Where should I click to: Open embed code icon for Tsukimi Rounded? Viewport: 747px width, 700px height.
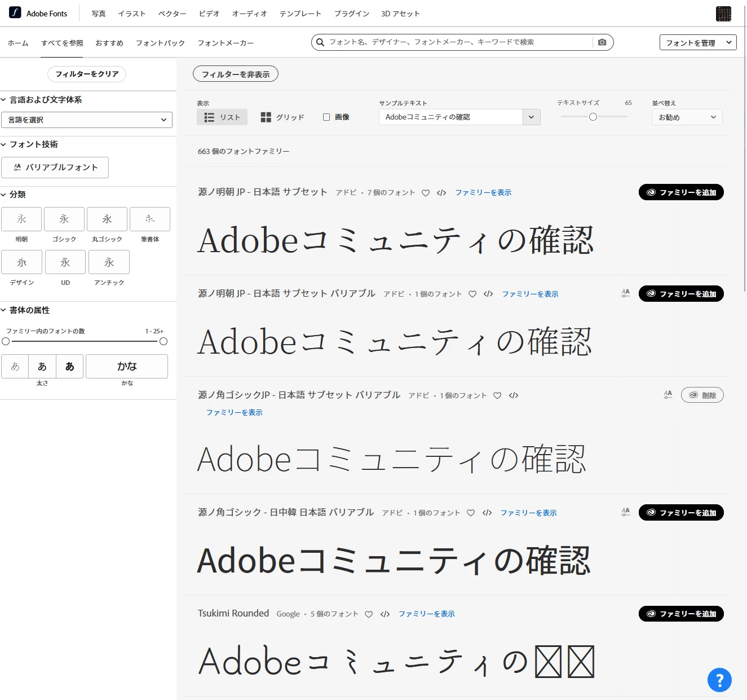point(385,614)
